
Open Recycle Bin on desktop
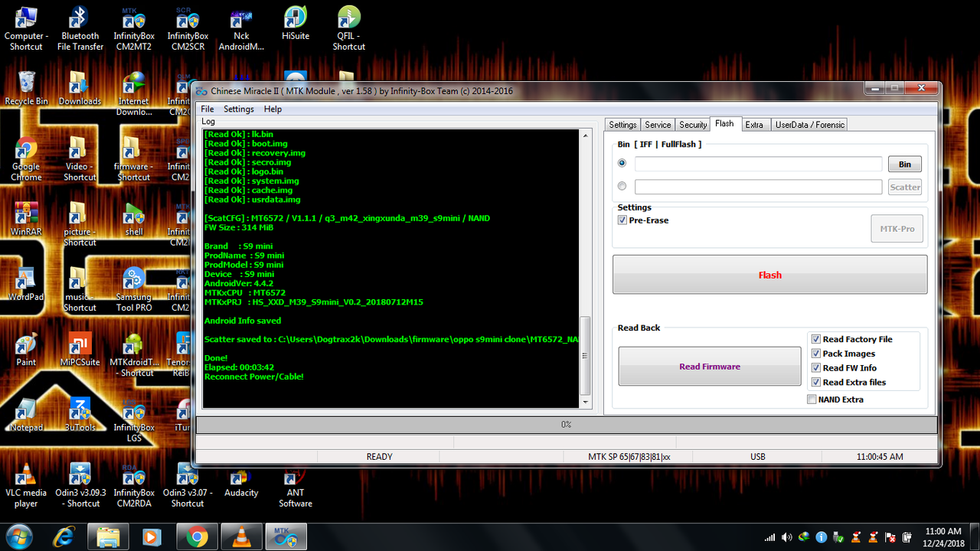pos(26,88)
